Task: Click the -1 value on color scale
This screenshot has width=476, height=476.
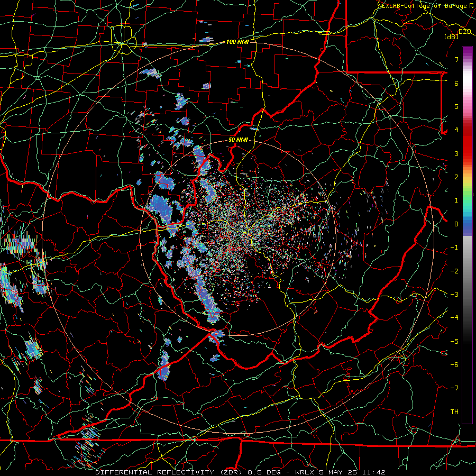Action: point(454,248)
